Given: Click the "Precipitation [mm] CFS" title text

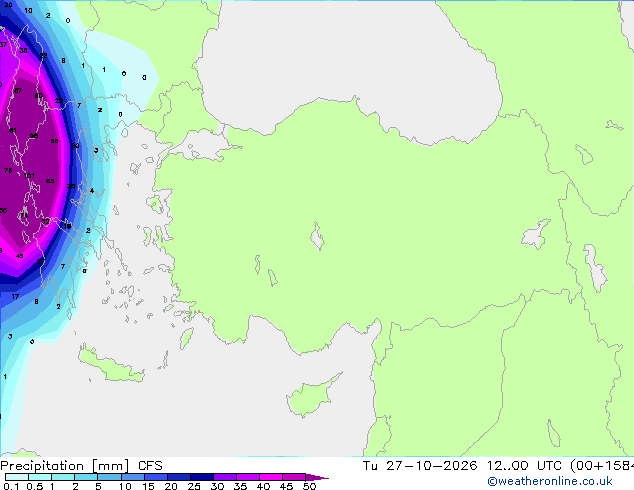Looking at the screenshot, I should [81, 466].
